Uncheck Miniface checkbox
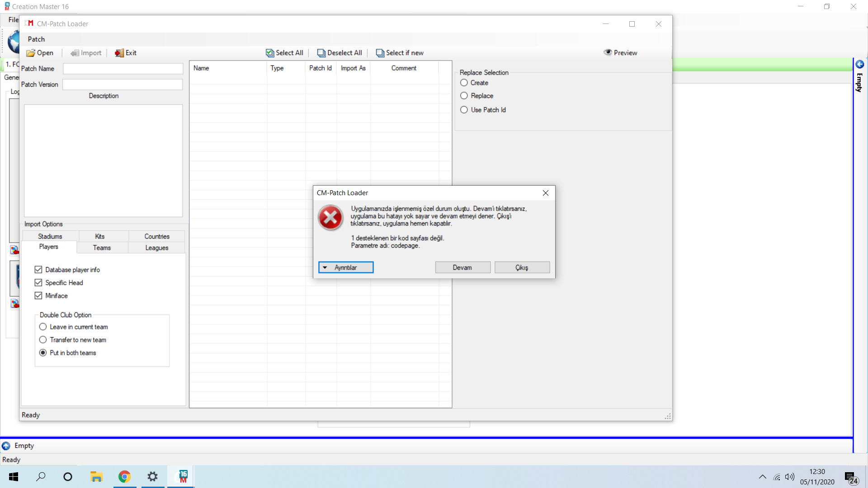Screen dimensions: 868x488 tap(38, 296)
